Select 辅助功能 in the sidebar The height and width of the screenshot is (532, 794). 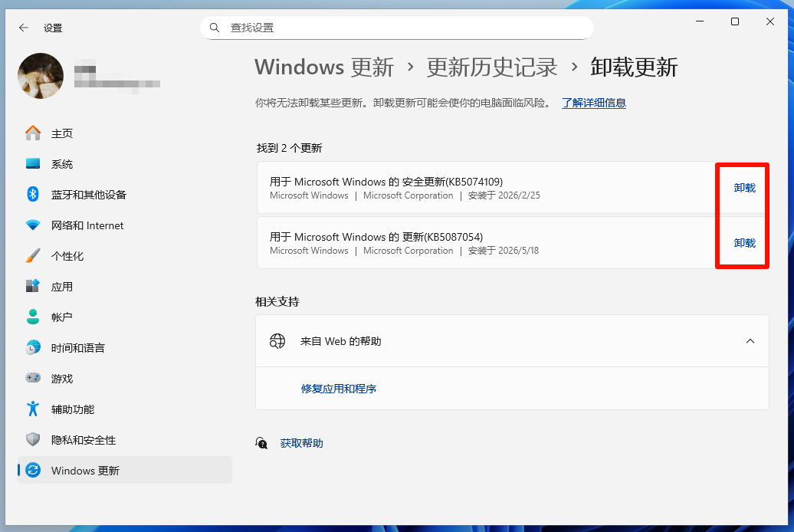[x=125, y=409]
